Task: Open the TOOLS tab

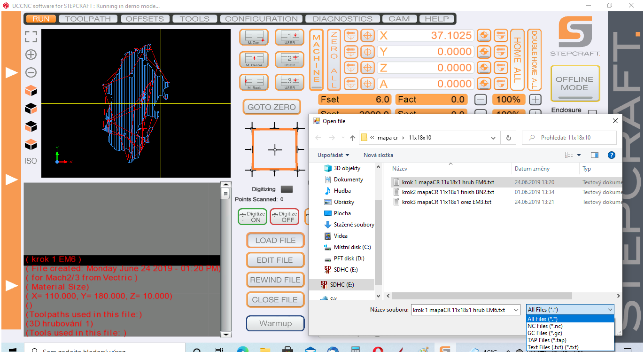Action: pos(194,19)
